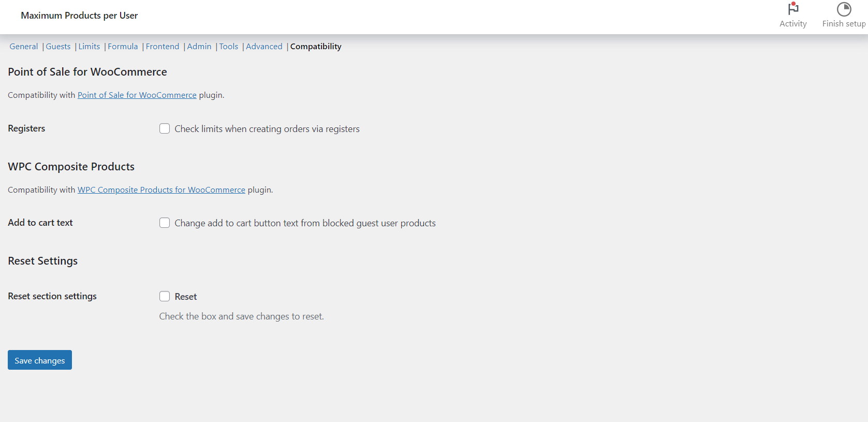Follow the WPC Composite Products for WooCommerce link
The height and width of the screenshot is (422, 868).
pos(161,190)
